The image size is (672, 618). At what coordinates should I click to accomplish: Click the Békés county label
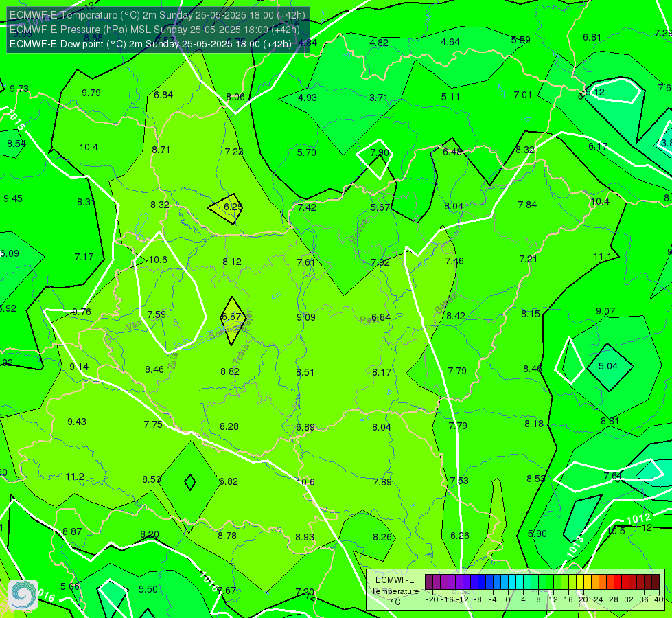445,304
